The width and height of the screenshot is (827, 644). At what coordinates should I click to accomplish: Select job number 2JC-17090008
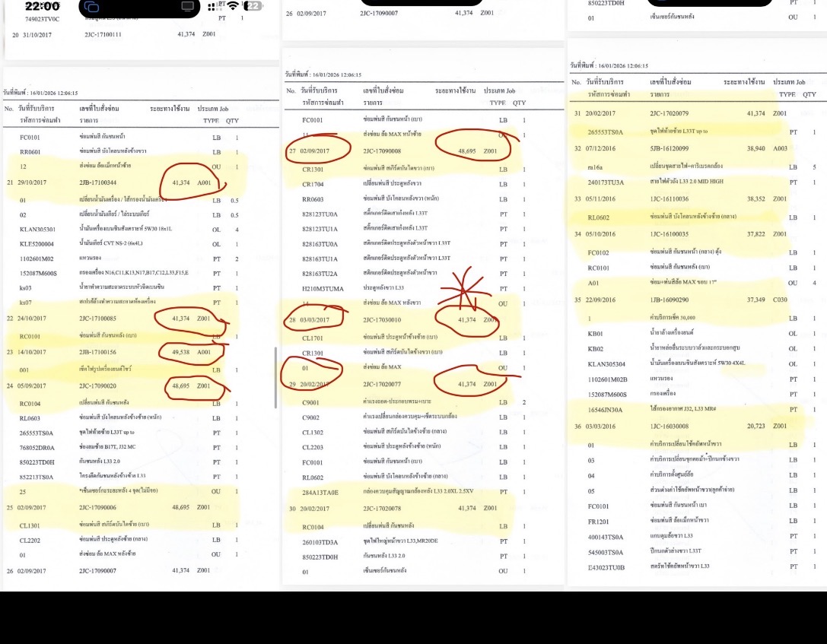[382, 151]
